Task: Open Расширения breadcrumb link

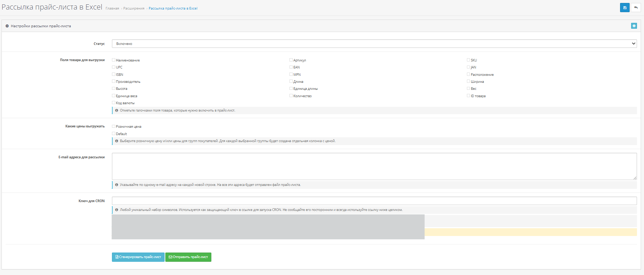Action: tap(134, 8)
